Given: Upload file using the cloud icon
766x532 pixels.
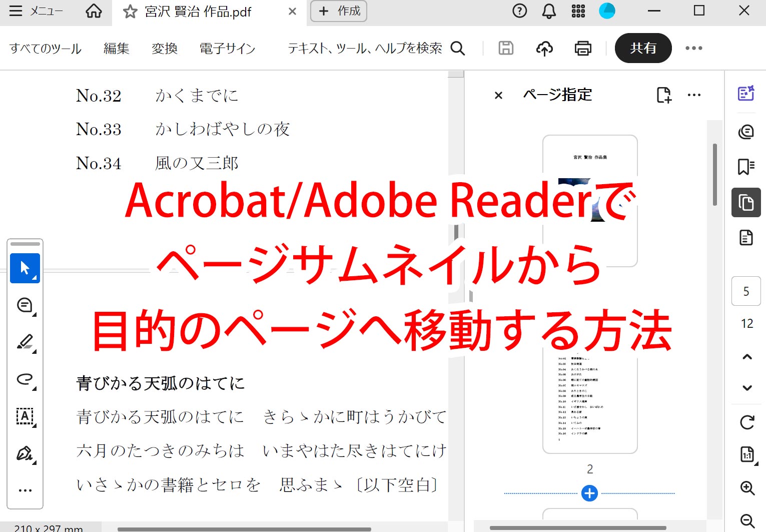Looking at the screenshot, I should [x=544, y=48].
